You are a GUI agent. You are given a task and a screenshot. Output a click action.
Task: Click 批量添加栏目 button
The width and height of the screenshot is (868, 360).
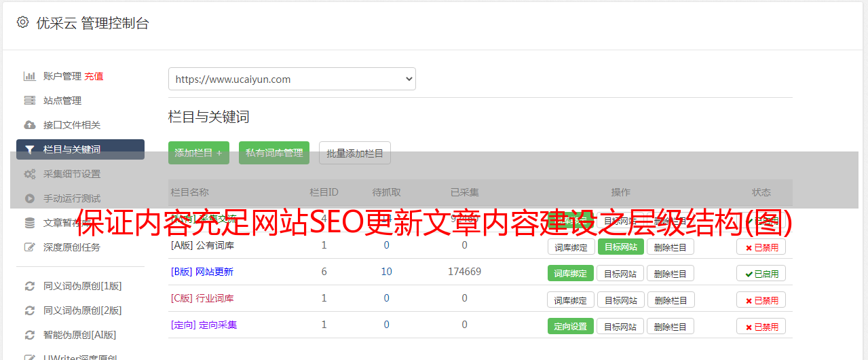coord(355,153)
